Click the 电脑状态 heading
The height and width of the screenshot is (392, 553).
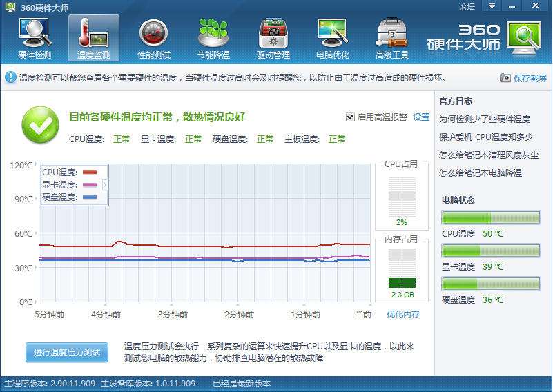tap(458, 200)
